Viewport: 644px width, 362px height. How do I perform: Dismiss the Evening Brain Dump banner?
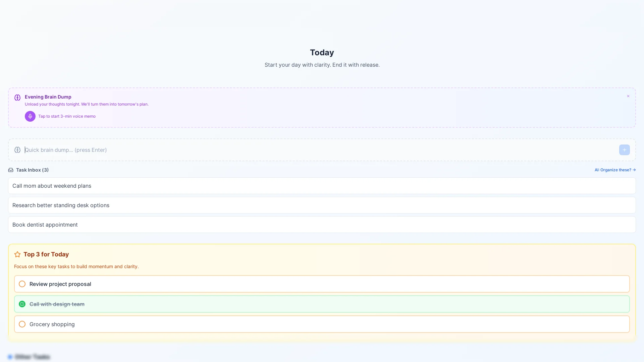(x=628, y=96)
